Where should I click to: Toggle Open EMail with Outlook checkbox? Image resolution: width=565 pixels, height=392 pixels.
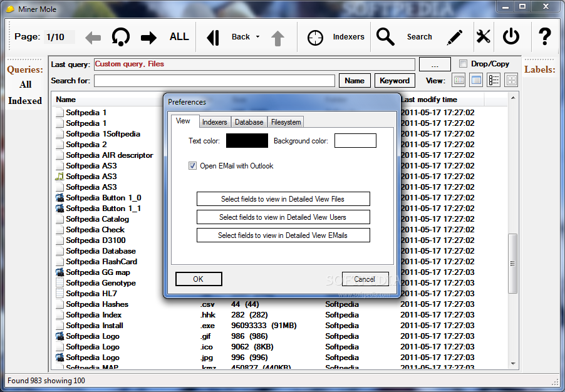[192, 166]
